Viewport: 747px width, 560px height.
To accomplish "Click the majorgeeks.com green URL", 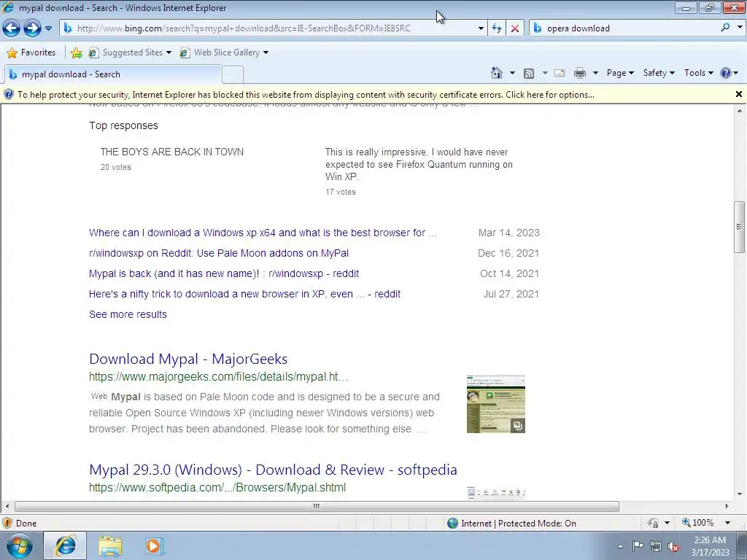I will coord(219,377).
